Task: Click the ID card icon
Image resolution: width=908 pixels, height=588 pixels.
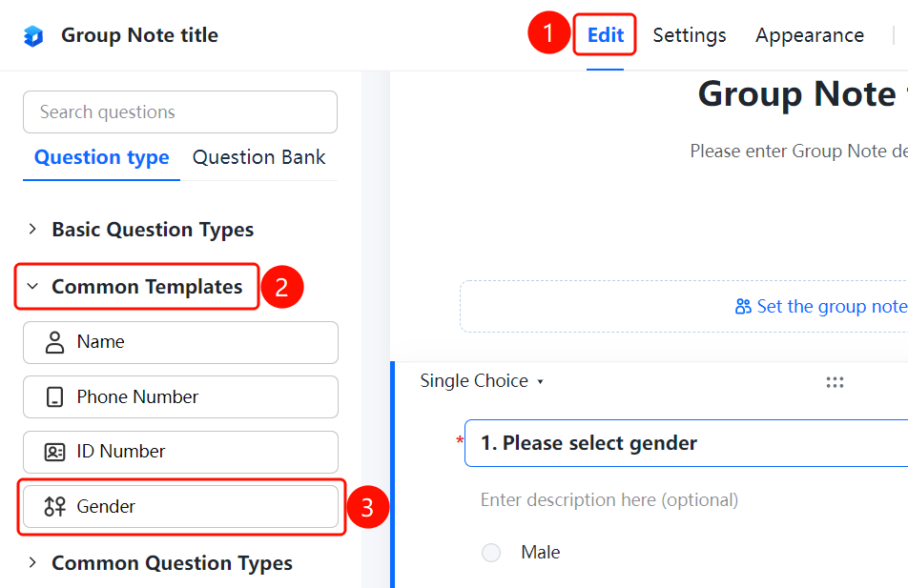Action: pos(55,452)
